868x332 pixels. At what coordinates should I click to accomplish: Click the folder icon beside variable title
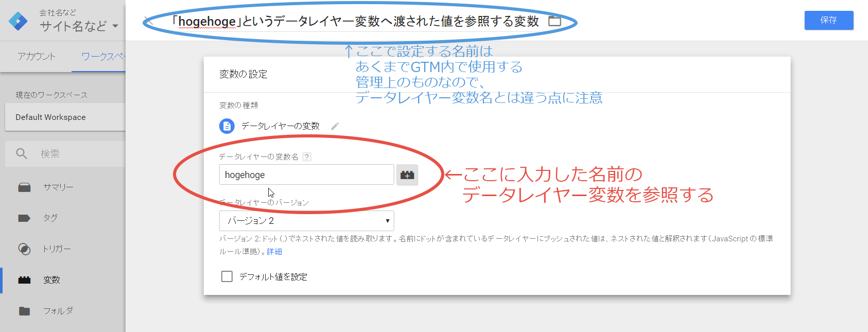(x=554, y=21)
